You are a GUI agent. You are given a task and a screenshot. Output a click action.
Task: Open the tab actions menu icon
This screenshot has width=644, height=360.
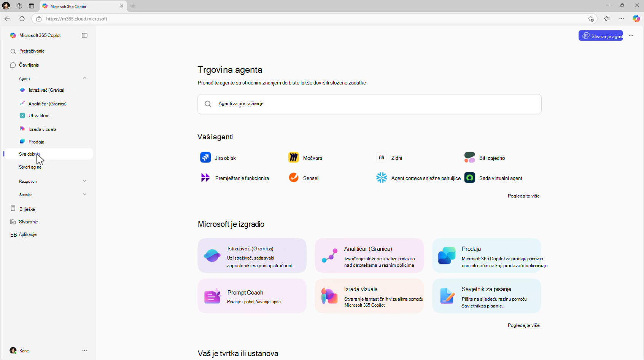click(32, 6)
